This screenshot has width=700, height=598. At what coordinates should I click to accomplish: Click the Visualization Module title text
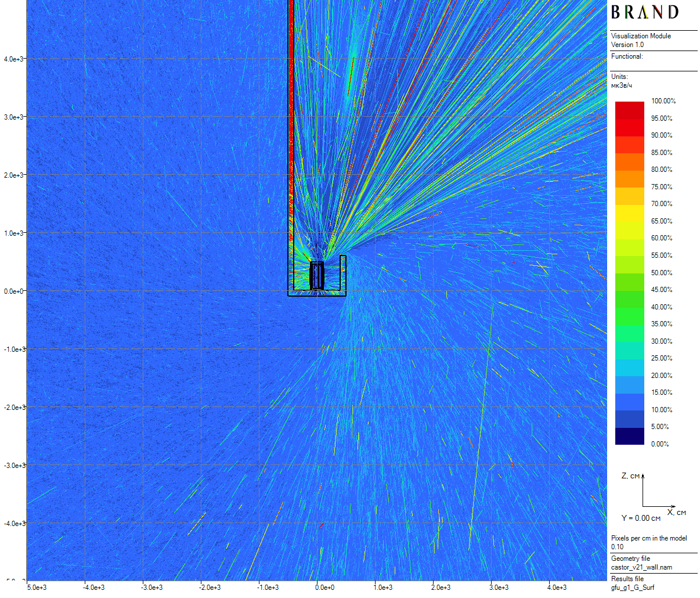tap(641, 36)
